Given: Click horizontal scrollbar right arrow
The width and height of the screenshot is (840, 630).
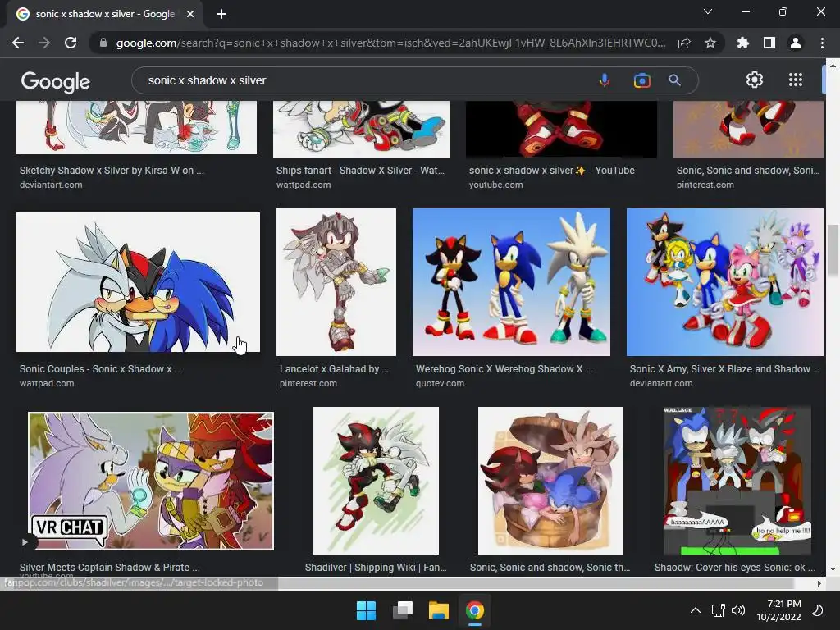Looking at the screenshot, I should (819, 583).
